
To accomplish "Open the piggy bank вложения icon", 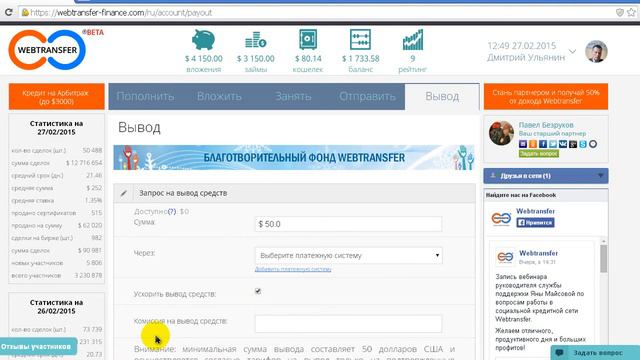I will point(203,40).
